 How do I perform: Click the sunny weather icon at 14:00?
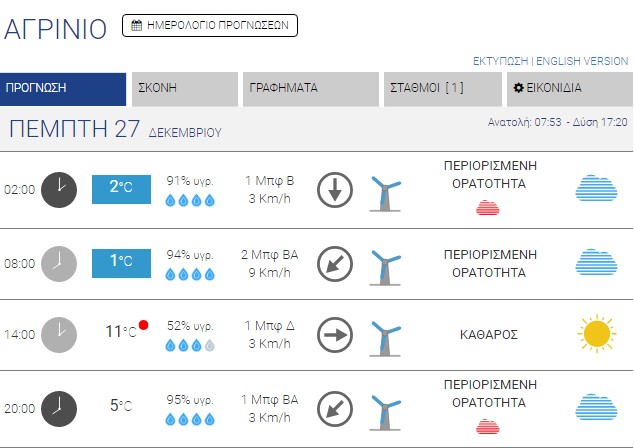pos(596,333)
